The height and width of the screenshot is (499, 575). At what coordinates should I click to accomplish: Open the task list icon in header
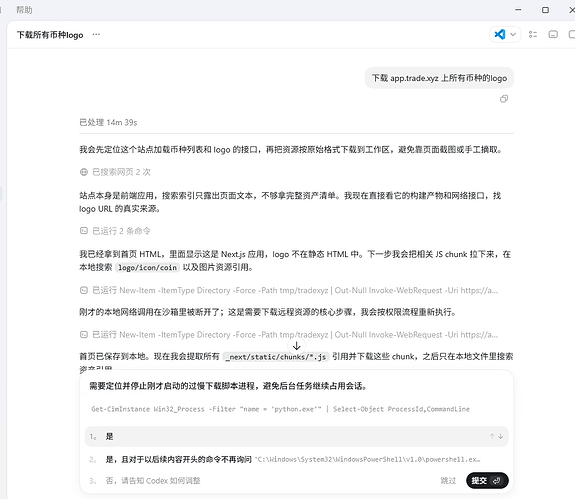[x=533, y=34]
